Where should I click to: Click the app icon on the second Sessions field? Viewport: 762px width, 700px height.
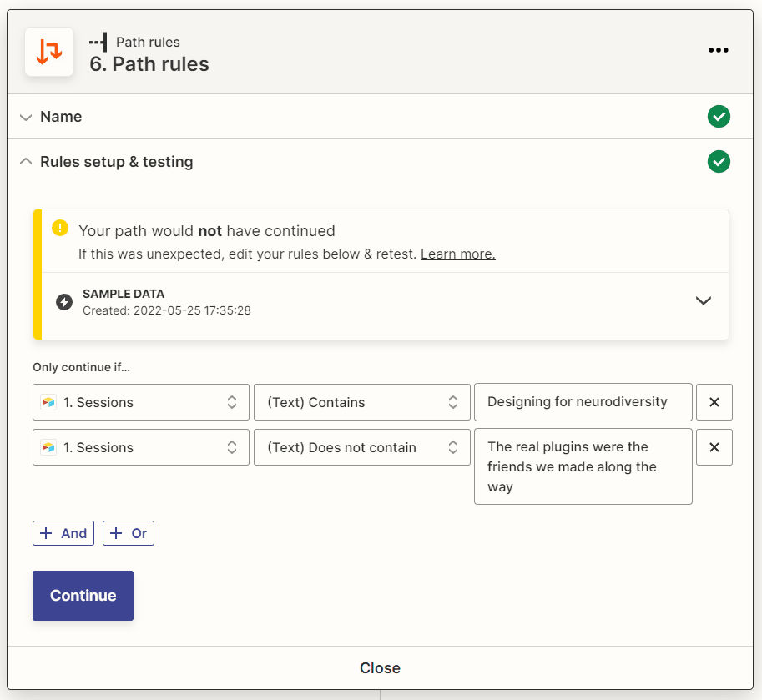(50, 447)
